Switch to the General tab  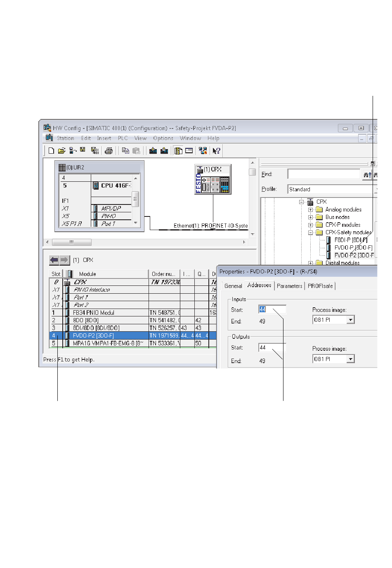coord(233,286)
